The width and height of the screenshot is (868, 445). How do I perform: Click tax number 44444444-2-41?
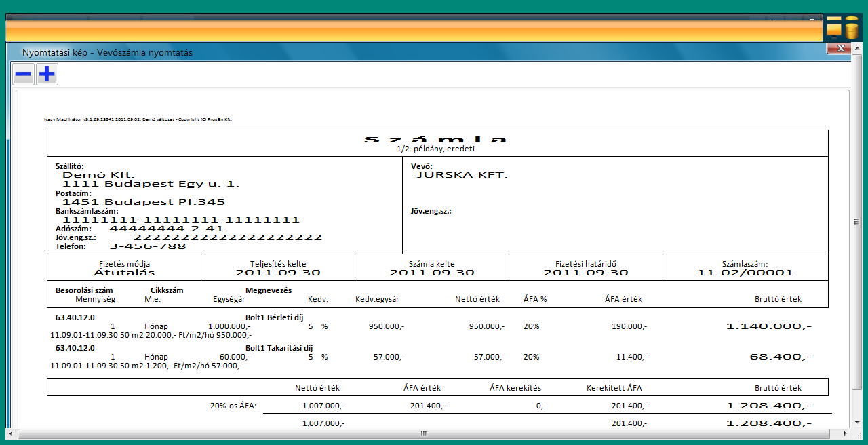pos(166,229)
